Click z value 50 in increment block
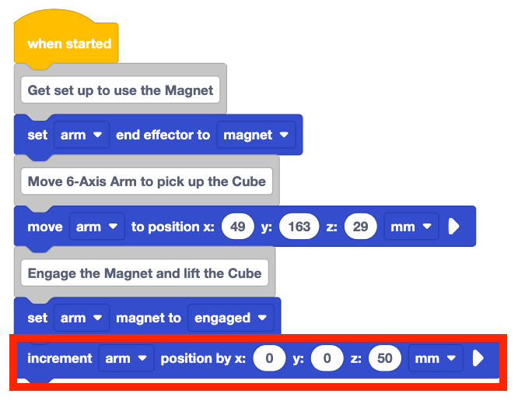Viewport: 532px width, 401px height. click(x=385, y=359)
